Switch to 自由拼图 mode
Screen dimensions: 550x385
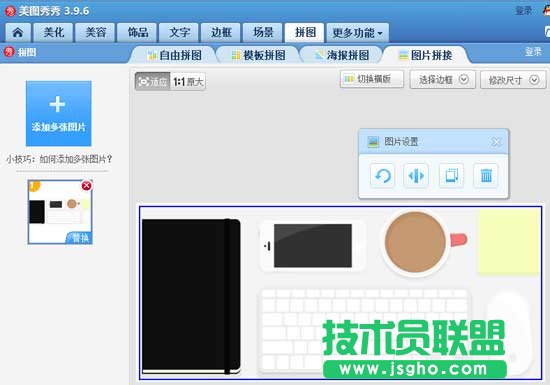(174, 55)
